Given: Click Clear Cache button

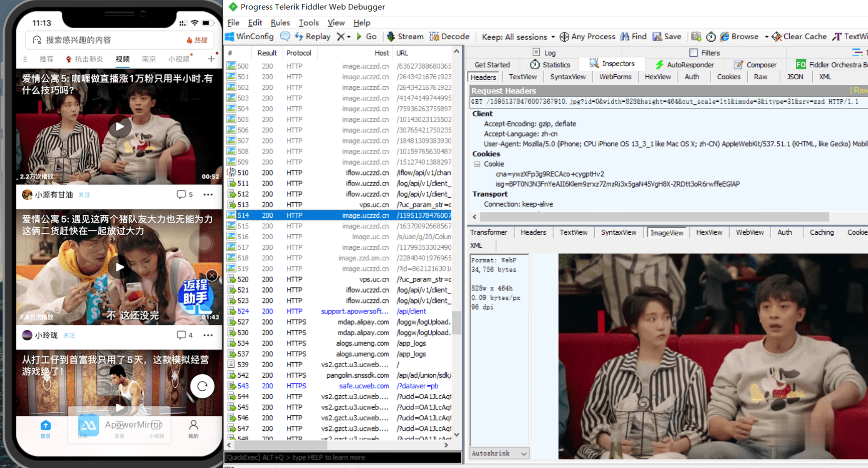Looking at the screenshot, I should [799, 36].
